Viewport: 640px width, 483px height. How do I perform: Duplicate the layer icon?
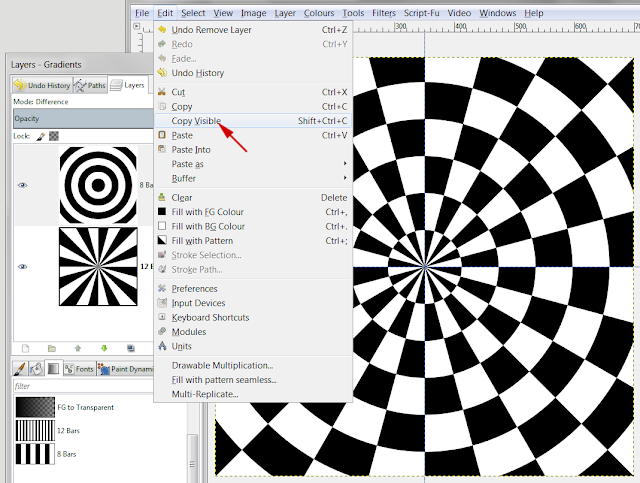point(131,349)
